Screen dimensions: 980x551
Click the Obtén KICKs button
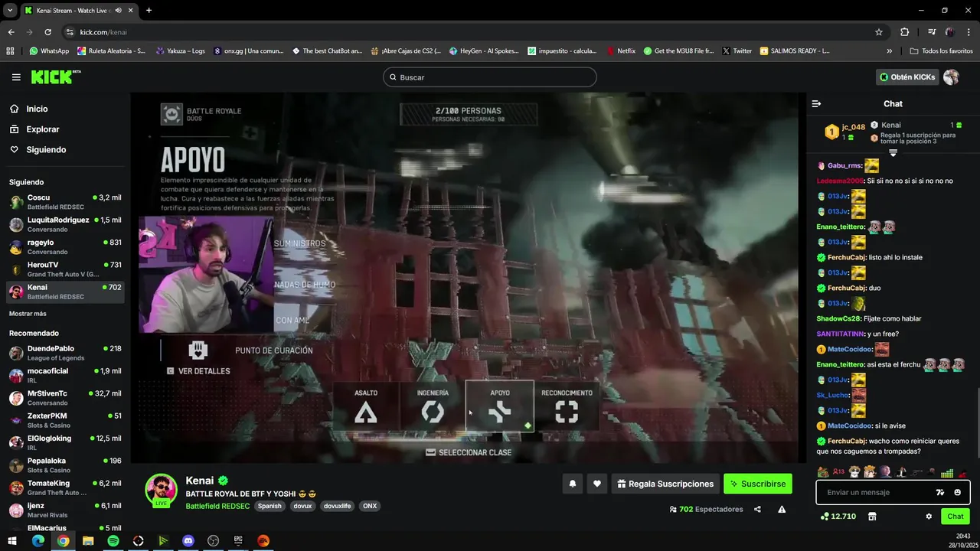[907, 77]
